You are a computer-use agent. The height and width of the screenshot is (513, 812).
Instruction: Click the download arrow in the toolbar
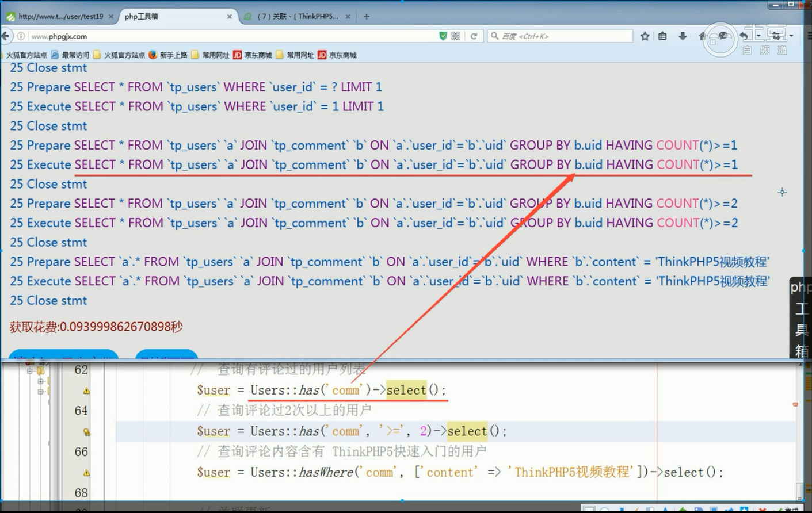pos(683,36)
